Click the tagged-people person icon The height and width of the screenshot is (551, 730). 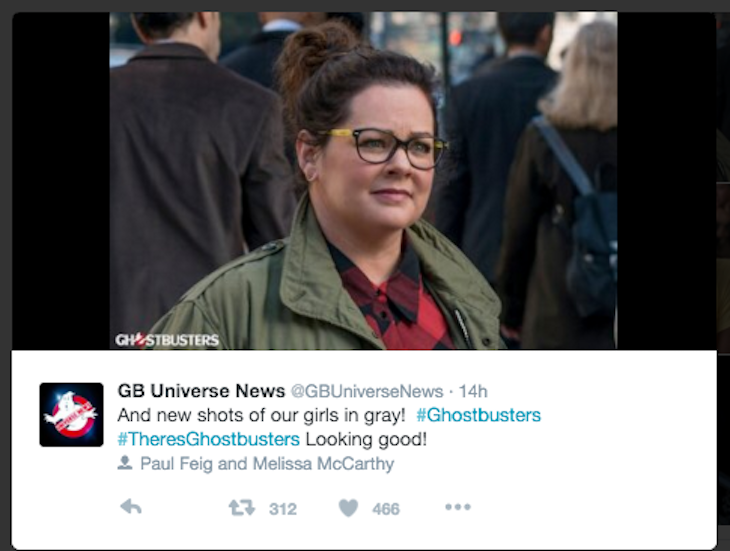tap(125, 463)
